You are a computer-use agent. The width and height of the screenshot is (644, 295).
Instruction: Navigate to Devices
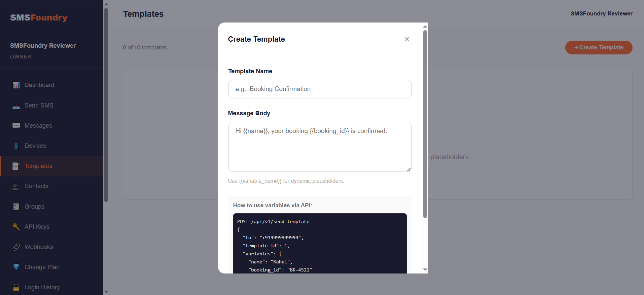(x=51, y=146)
